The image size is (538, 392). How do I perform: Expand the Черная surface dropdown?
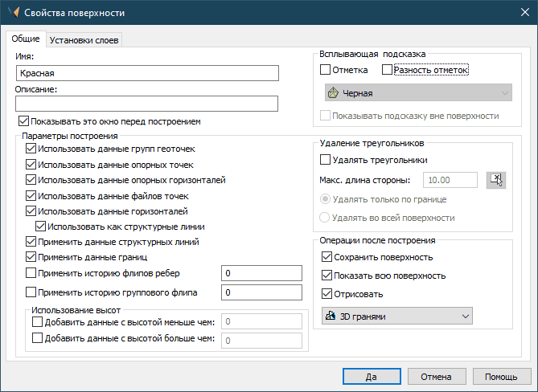pos(416,93)
